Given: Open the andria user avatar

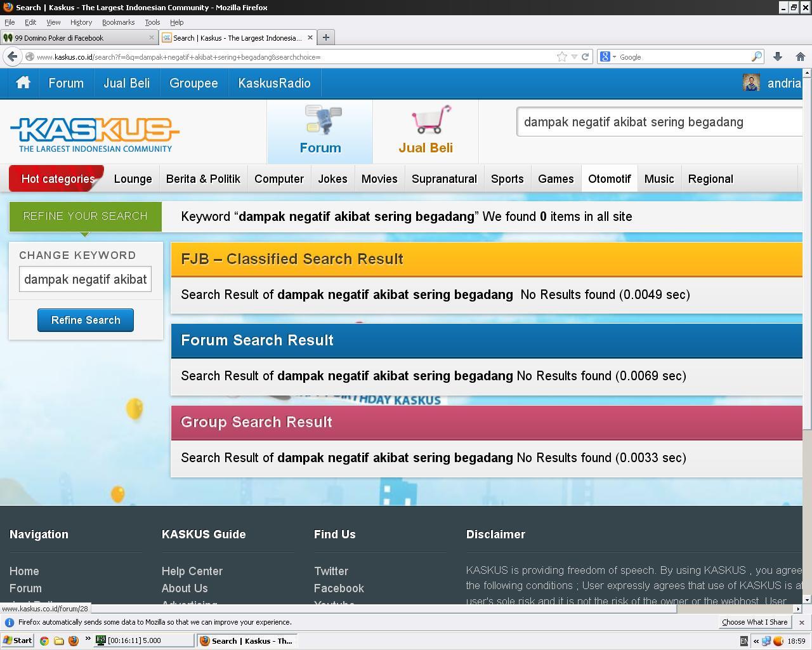Looking at the screenshot, I should [751, 83].
